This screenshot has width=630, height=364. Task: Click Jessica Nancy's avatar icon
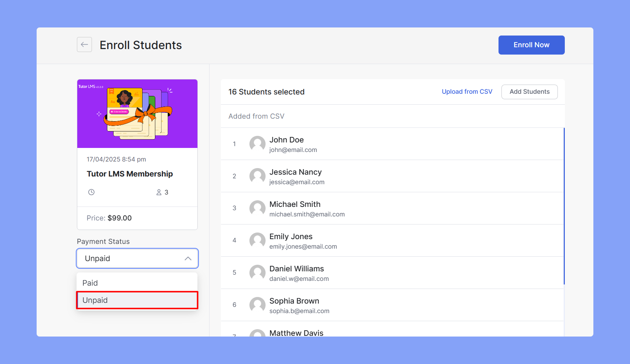pyautogui.click(x=257, y=176)
